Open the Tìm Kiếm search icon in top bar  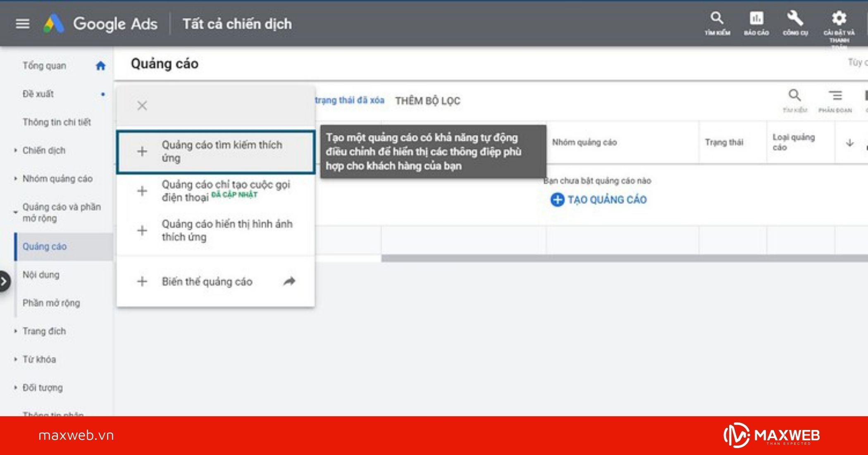[716, 19]
